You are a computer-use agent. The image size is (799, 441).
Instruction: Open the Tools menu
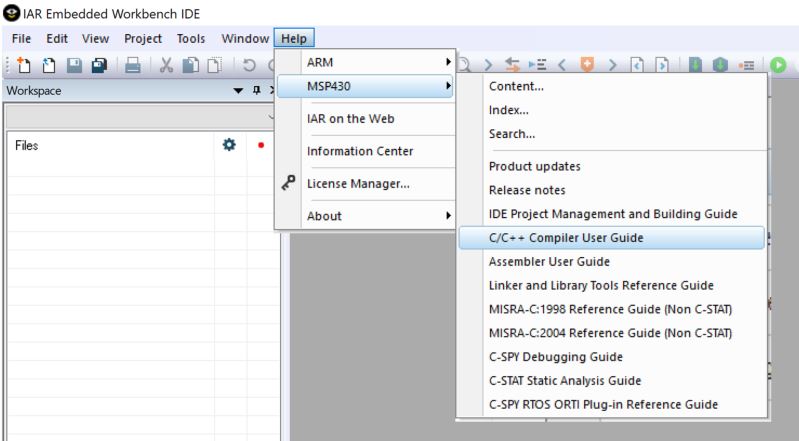(191, 39)
